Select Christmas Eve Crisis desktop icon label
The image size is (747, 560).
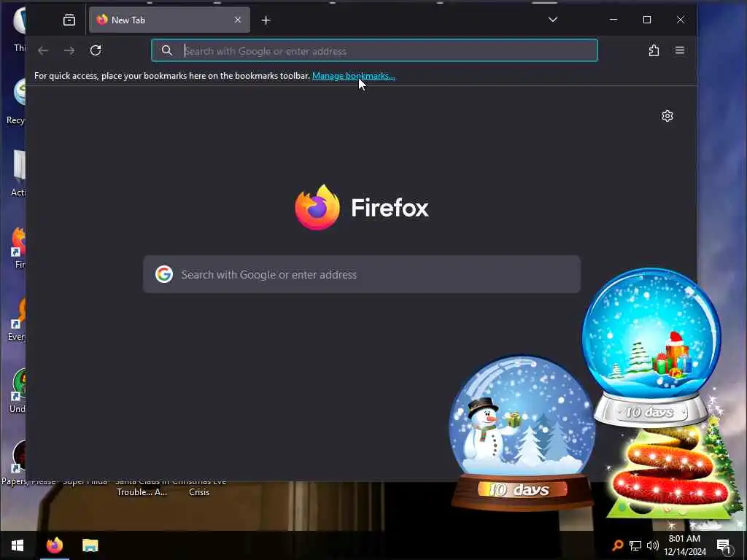pyautogui.click(x=199, y=486)
